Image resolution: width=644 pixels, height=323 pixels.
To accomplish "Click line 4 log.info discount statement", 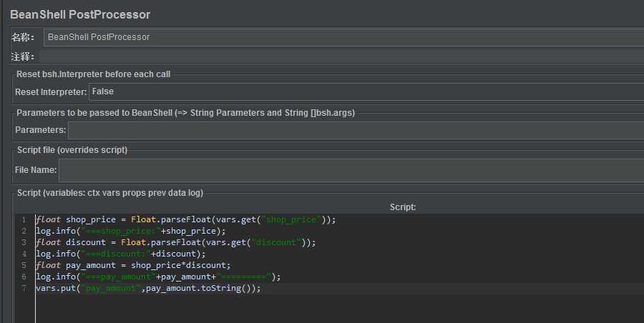I will [121, 254].
